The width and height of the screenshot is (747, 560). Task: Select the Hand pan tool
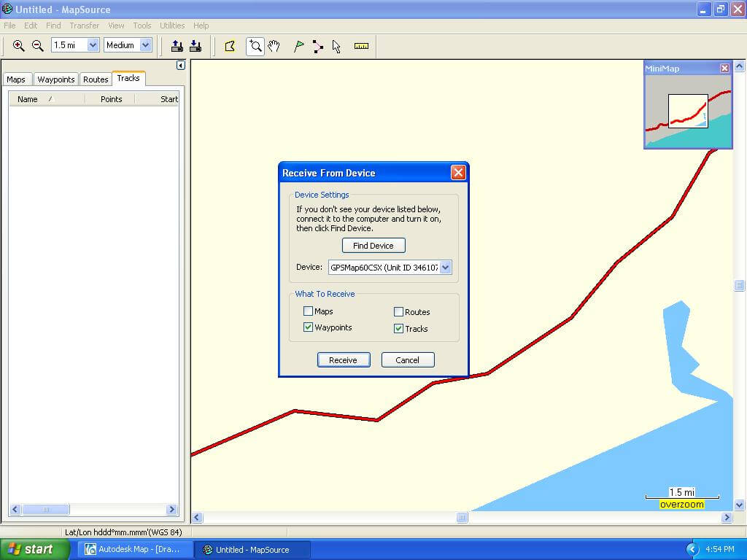click(x=274, y=46)
